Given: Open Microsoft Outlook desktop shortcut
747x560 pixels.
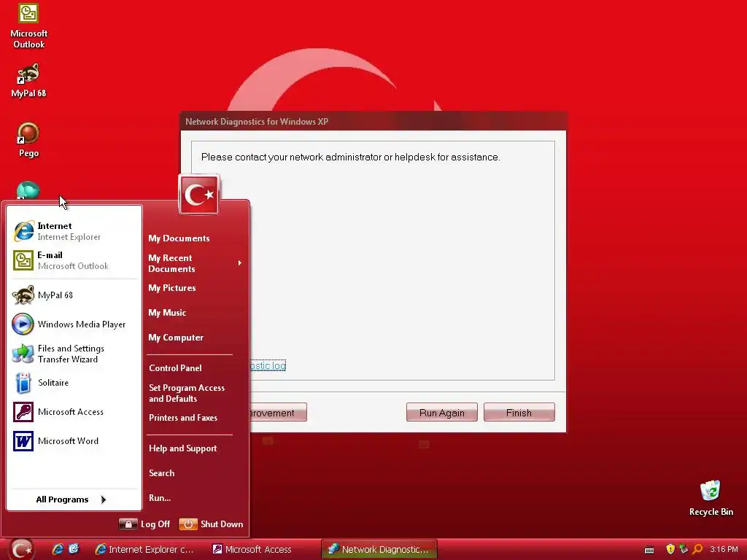Looking at the screenshot, I should point(28,26).
